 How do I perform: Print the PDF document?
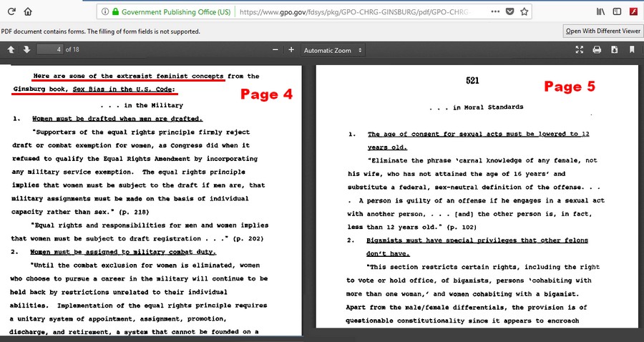coord(597,50)
